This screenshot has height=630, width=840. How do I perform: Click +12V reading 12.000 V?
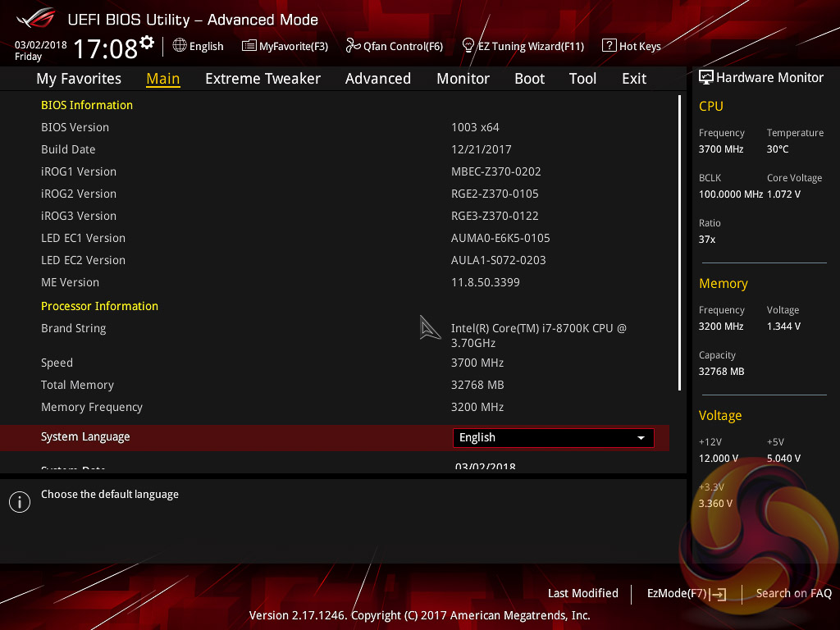pos(718,459)
